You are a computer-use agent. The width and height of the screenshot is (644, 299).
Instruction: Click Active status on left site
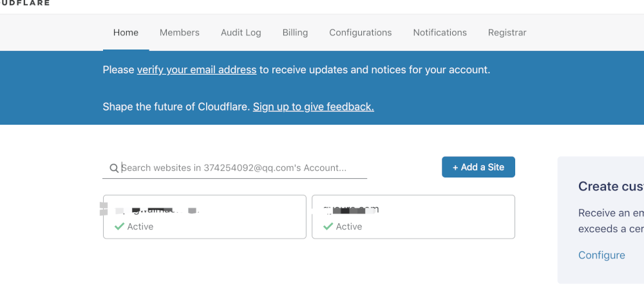click(140, 226)
